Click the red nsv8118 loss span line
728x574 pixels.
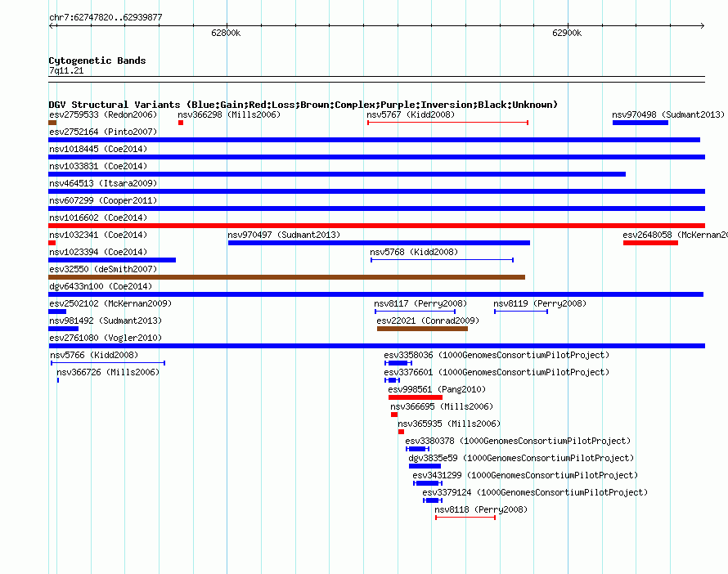pos(465,518)
